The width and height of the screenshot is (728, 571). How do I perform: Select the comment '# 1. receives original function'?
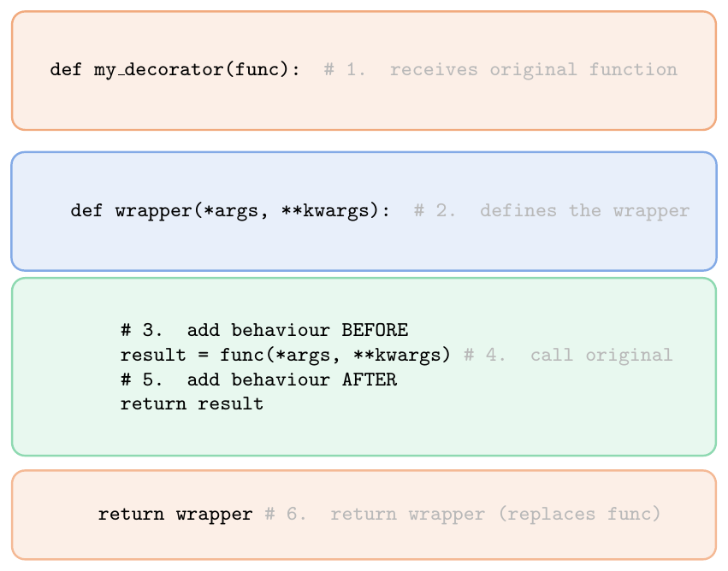click(500, 69)
